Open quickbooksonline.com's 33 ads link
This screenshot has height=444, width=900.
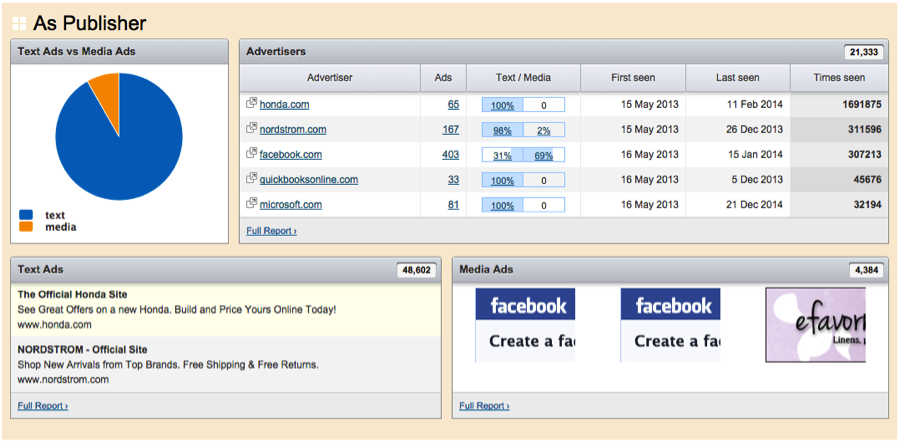(x=453, y=180)
